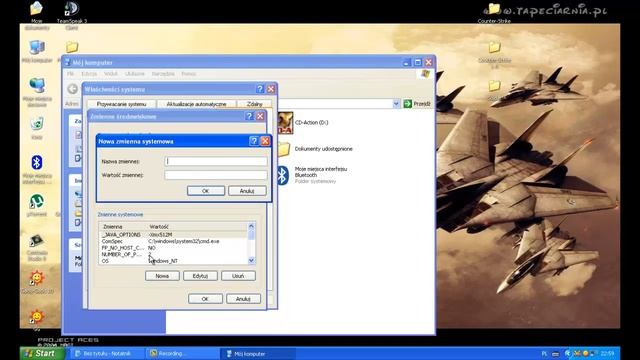Open Widok menu in Mój komputer
Screen dimensions: 640x360
pos(111,74)
